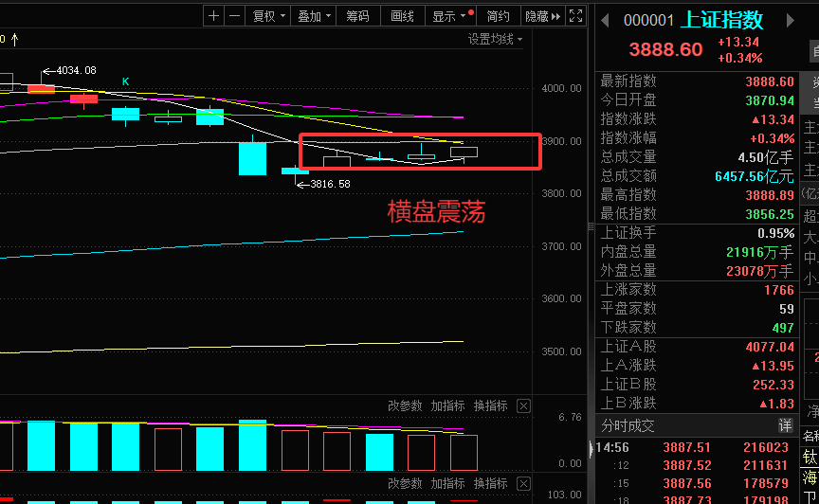Click the panel splitter handle
The width and height of the screenshot is (819, 504).
click(x=591, y=226)
